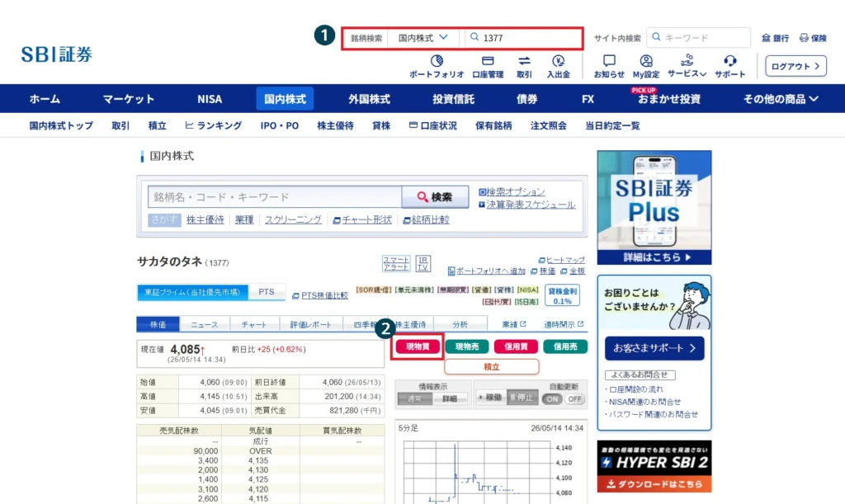Screen dimensions: 845x504
Task: Open スクリーニング link
Action: 293,219
